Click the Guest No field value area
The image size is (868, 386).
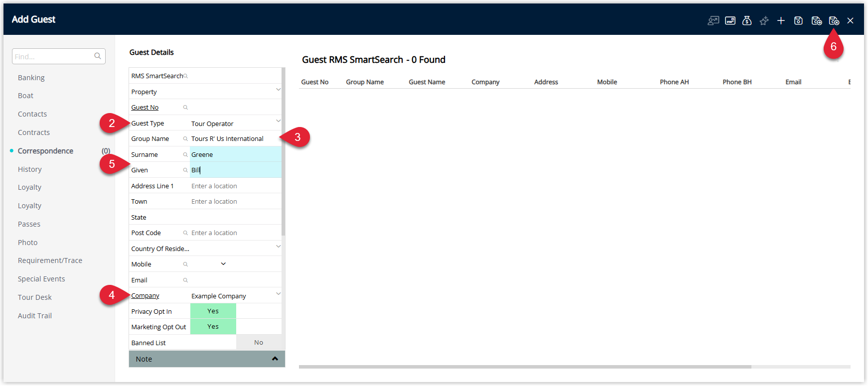[236, 108]
